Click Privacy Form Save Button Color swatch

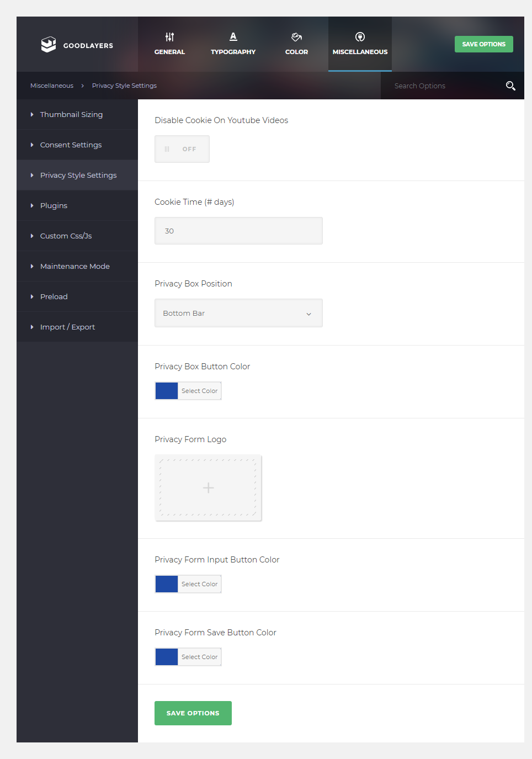(x=167, y=657)
